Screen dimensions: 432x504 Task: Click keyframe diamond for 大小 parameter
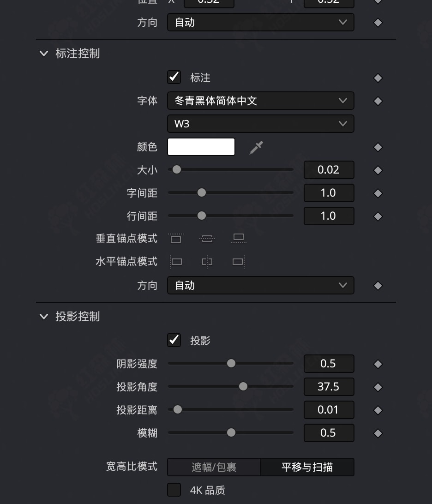click(x=378, y=170)
